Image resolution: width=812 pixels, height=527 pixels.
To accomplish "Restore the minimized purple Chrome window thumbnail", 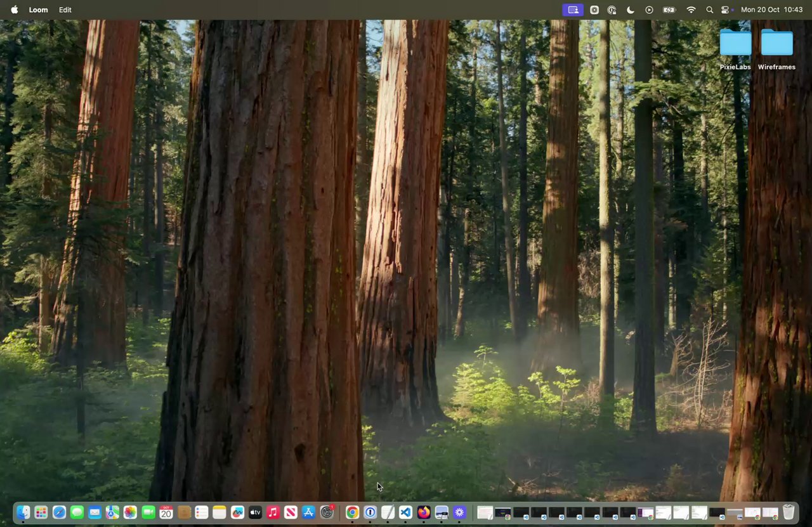I will pyautogui.click(x=645, y=512).
